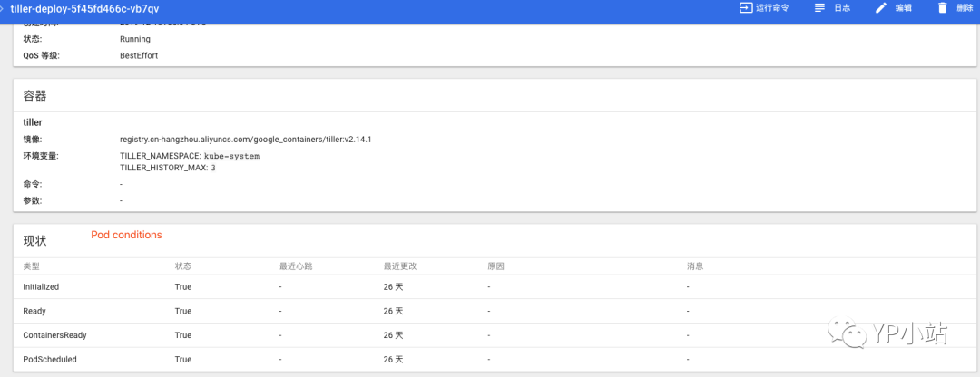The image size is (980, 377).
Task: Click the edit (编辑) pencil icon
Action: click(x=881, y=8)
